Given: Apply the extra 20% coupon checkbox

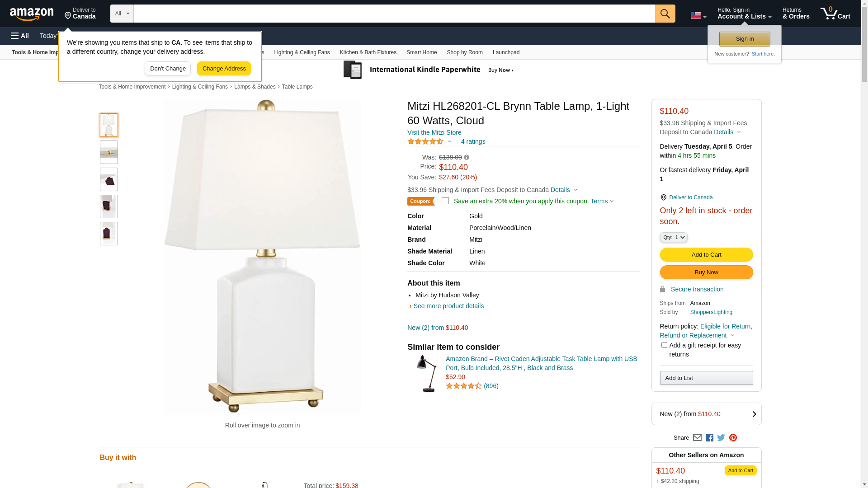Looking at the screenshot, I should tap(445, 201).
